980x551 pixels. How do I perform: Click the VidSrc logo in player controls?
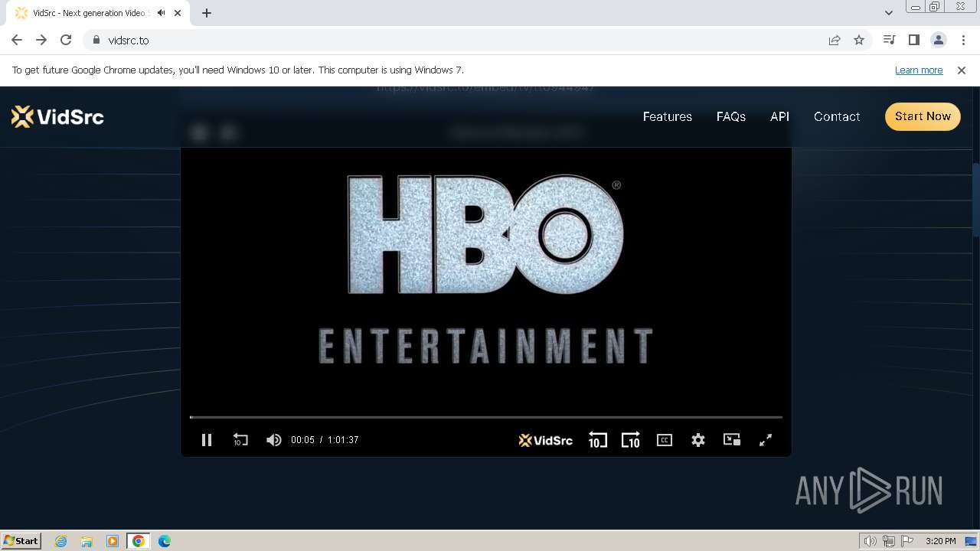[546, 440]
